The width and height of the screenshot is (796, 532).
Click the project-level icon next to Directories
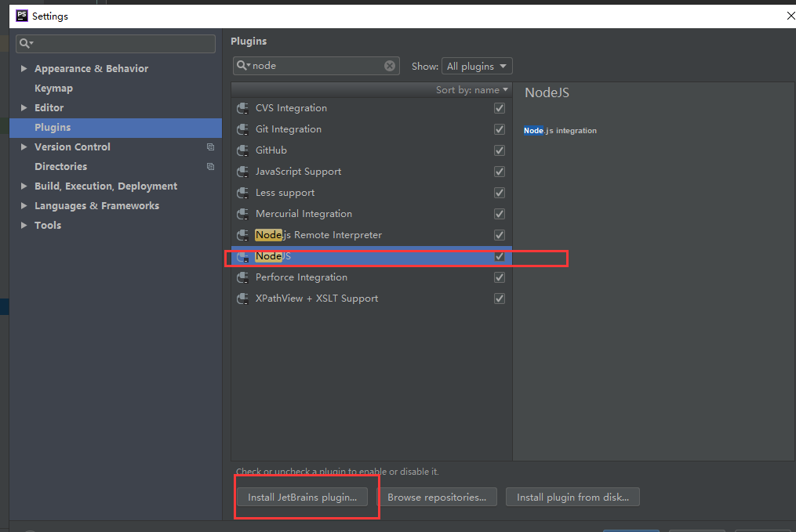210,167
